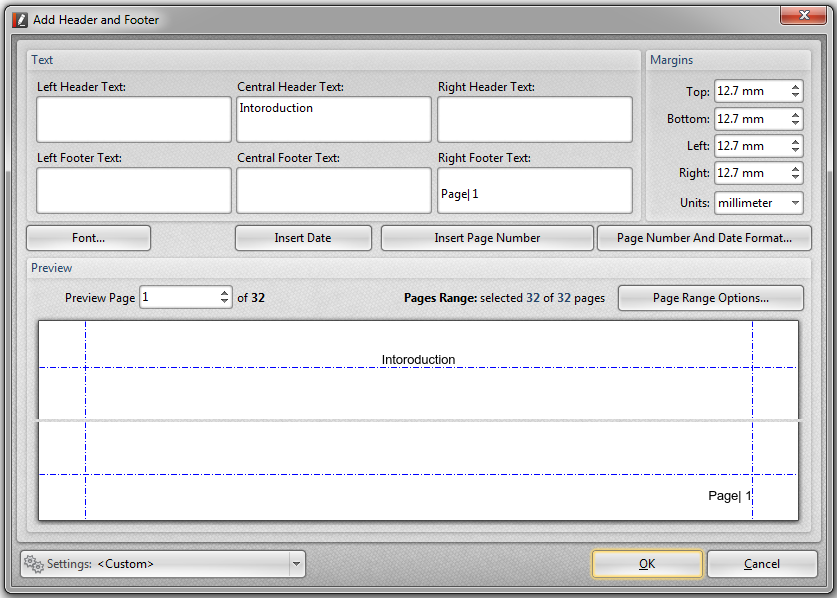Insert Date into the footer text
The image size is (837, 598).
click(303, 238)
